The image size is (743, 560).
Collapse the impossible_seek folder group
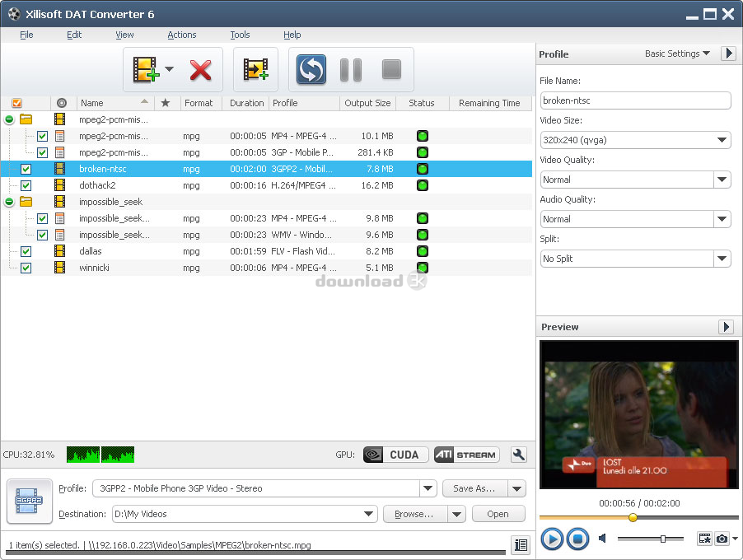[9, 202]
